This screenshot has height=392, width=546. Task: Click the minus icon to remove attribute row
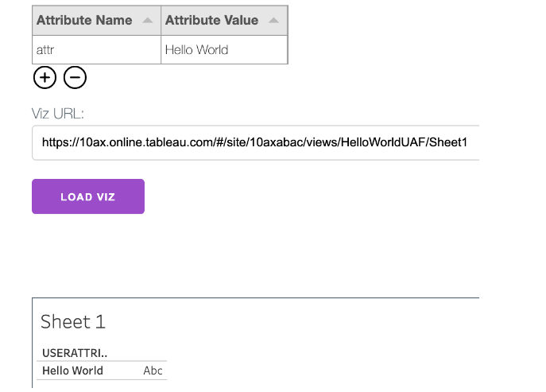[75, 77]
